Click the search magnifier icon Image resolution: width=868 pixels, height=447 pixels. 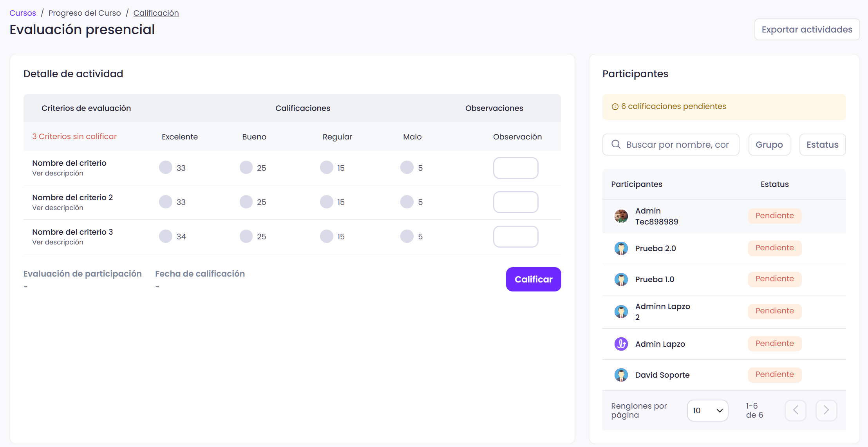(x=616, y=145)
